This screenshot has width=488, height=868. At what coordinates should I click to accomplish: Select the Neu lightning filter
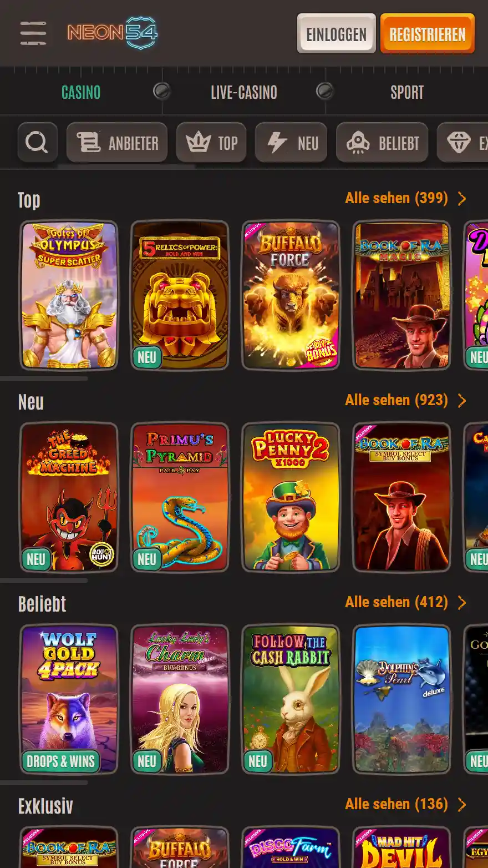291,143
